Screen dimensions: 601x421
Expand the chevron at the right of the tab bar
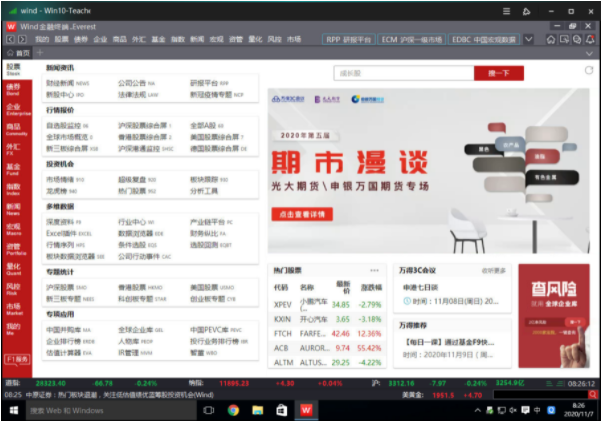coord(589,53)
